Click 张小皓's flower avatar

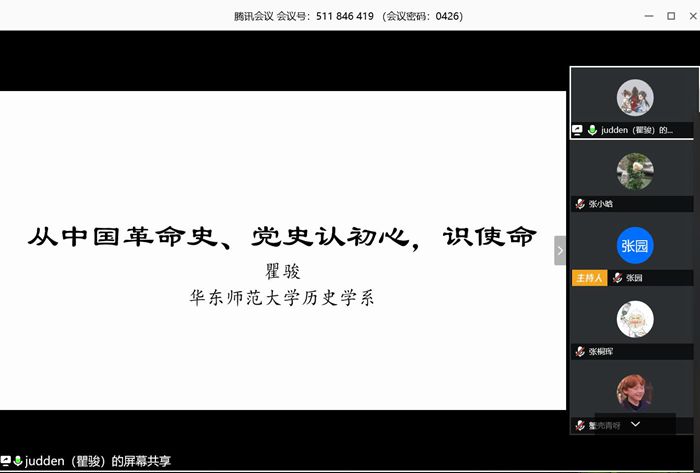[x=635, y=171]
